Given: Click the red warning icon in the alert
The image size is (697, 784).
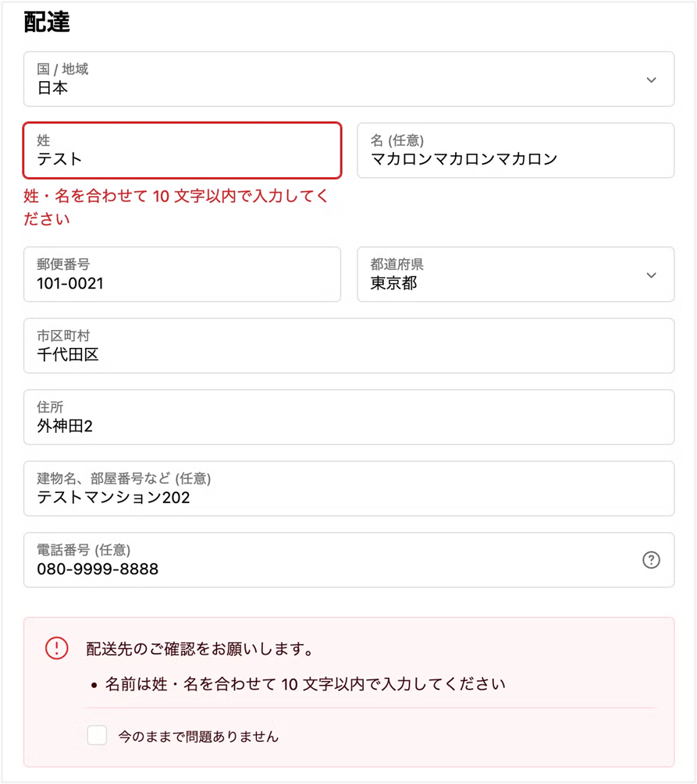Looking at the screenshot, I should [57, 648].
